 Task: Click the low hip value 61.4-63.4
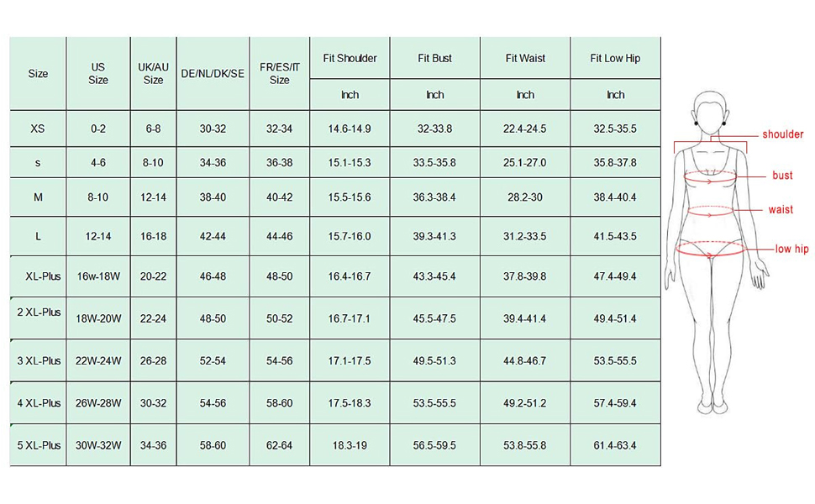point(615,445)
